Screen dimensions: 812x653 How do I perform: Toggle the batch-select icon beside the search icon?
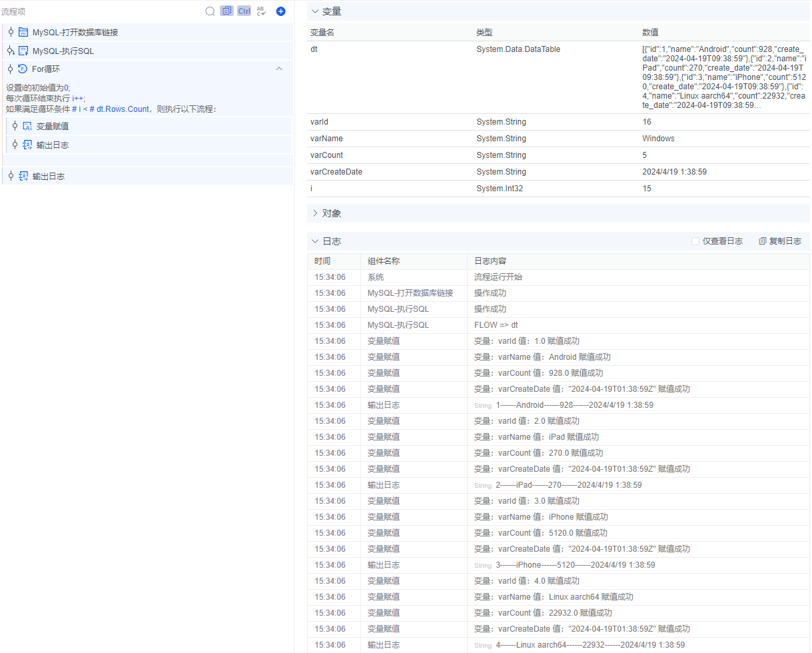(226, 11)
